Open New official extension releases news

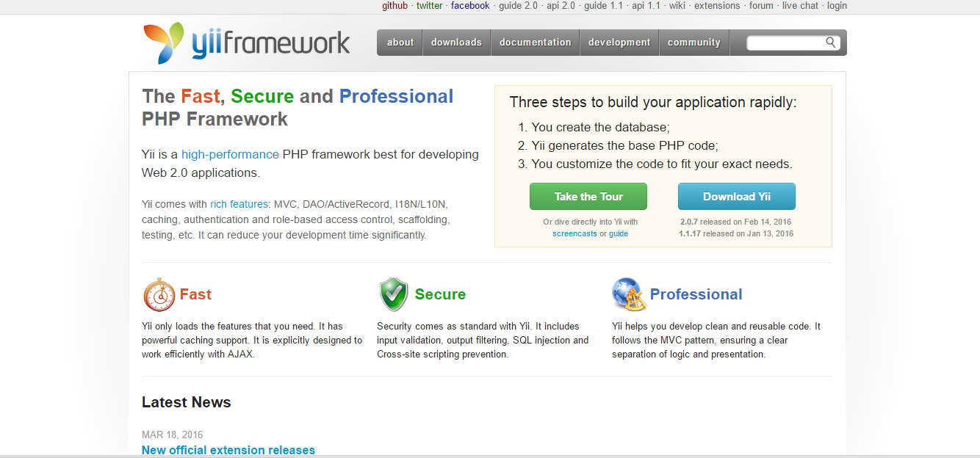(228, 450)
